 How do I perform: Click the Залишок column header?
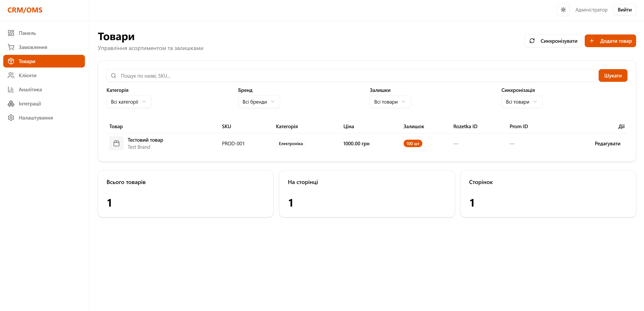click(413, 126)
